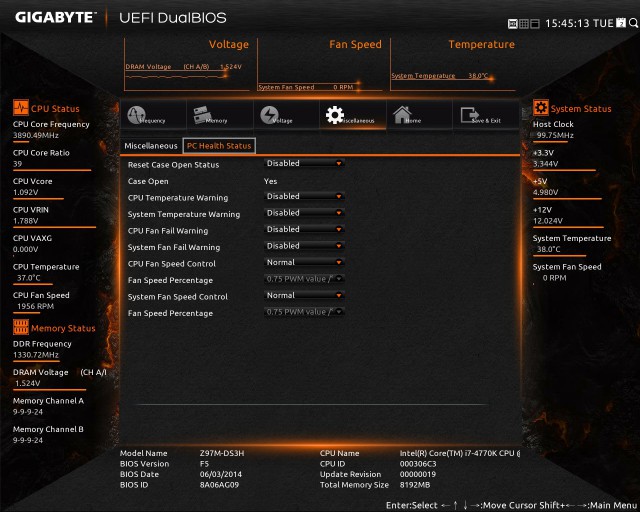Image resolution: width=640 pixels, height=512 pixels.
Task: Click the magnifier search icon at top right
Action: pos(633,23)
